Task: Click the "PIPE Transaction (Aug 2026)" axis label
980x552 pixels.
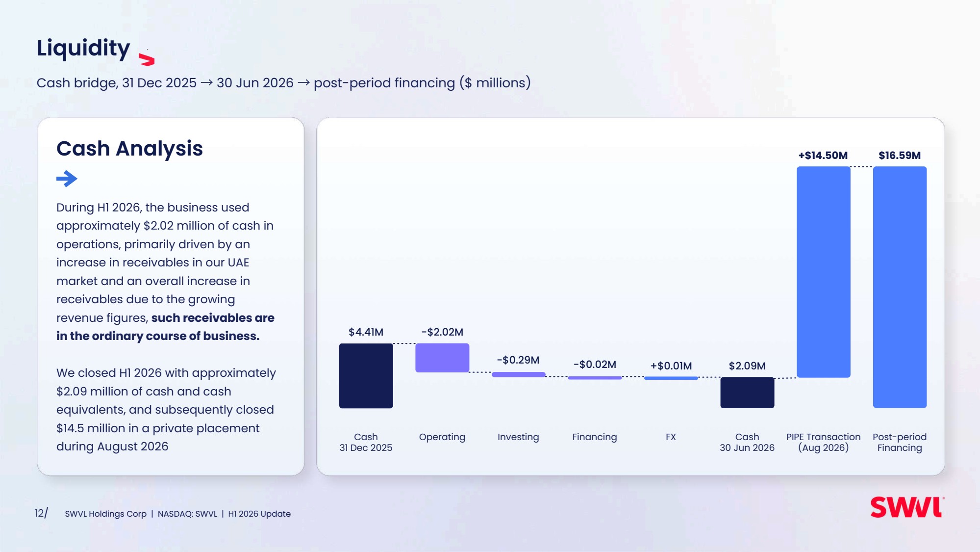Action: [x=824, y=442]
